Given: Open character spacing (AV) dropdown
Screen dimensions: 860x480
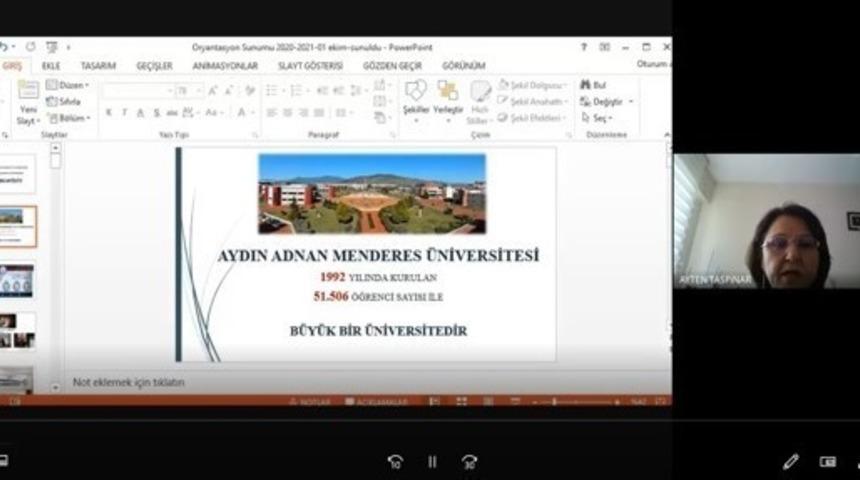Looking at the screenshot, I should coord(190,113).
